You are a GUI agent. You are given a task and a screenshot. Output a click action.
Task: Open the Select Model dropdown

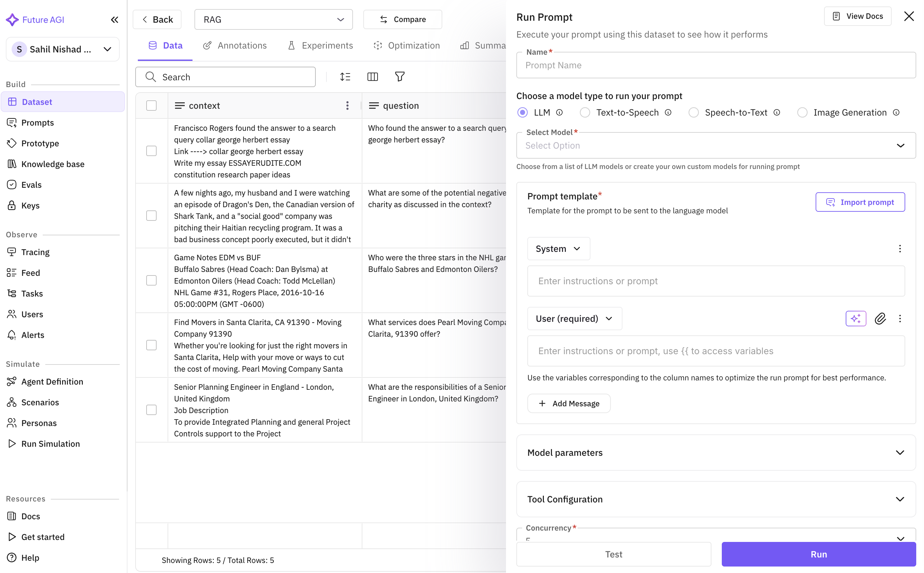(x=716, y=146)
